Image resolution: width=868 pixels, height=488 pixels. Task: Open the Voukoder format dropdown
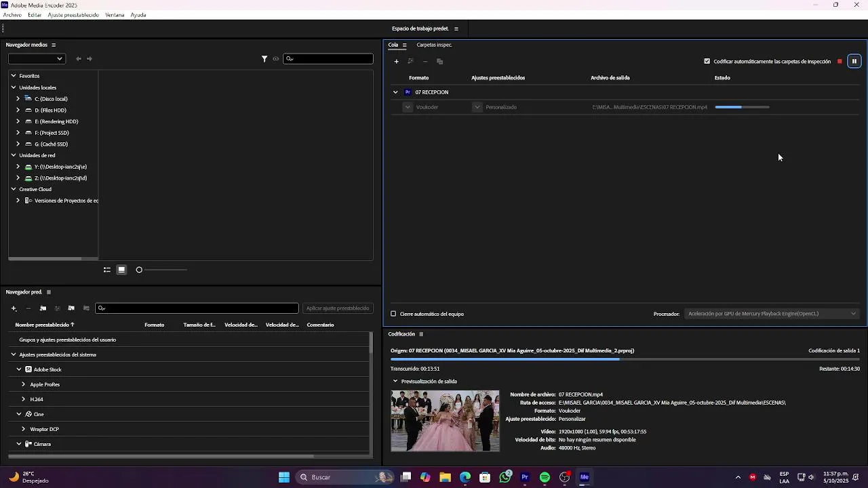click(x=408, y=107)
